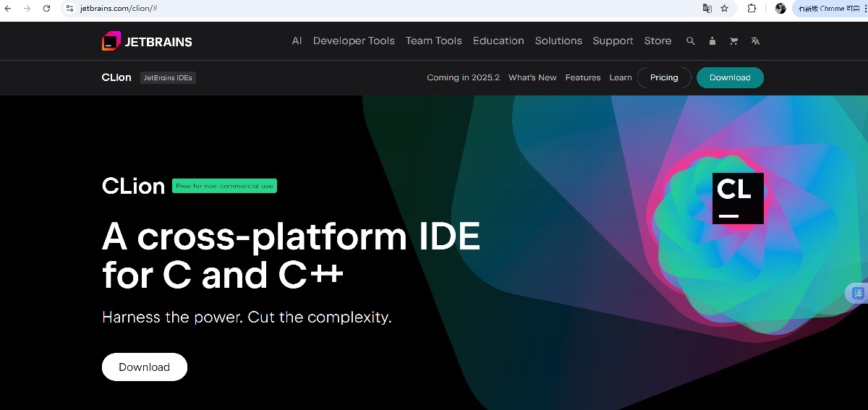Open the Chrome profile avatar
Screen dimensions: 868x410
point(780,9)
